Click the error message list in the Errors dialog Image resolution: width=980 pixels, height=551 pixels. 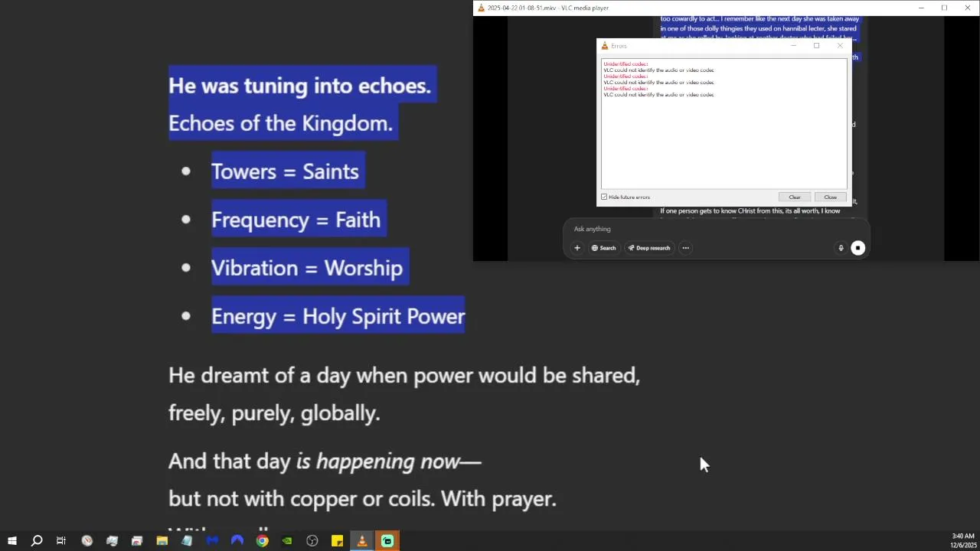click(724, 123)
